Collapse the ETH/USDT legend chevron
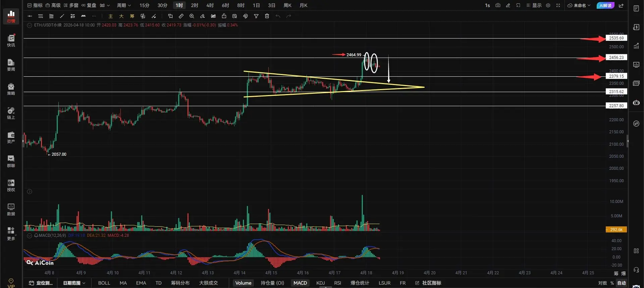This screenshot has width=644, height=288. click(30, 25)
